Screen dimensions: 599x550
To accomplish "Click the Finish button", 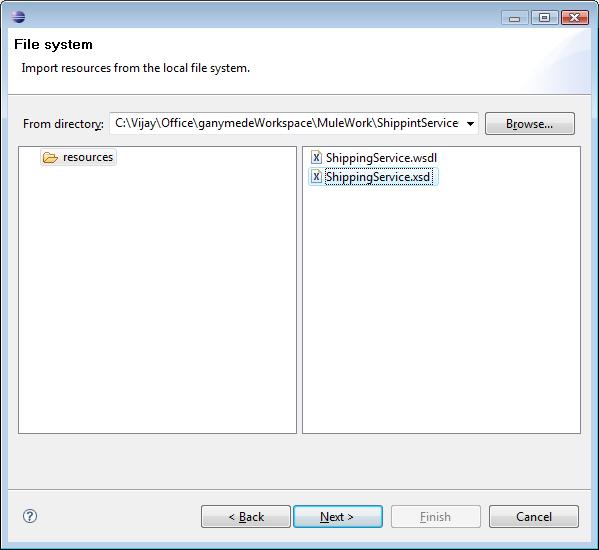I will coord(435,516).
